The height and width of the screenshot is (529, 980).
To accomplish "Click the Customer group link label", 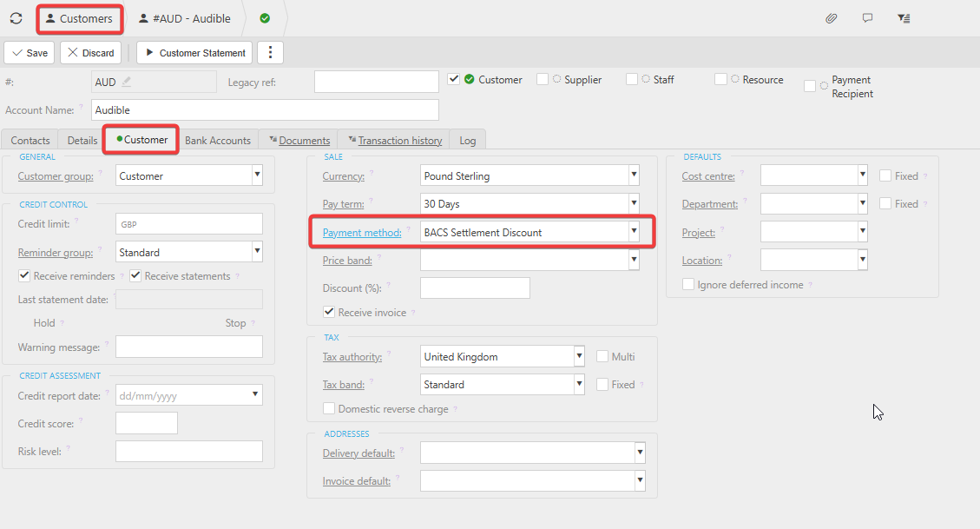I will pyautogui.click(x=56, y=176).
